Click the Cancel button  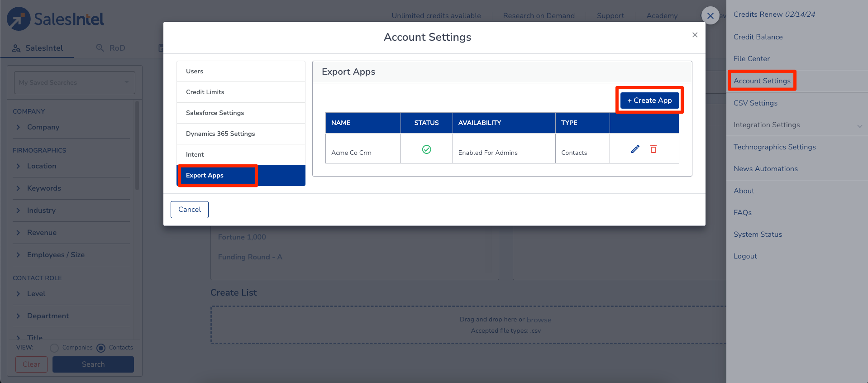click(189, 210)
